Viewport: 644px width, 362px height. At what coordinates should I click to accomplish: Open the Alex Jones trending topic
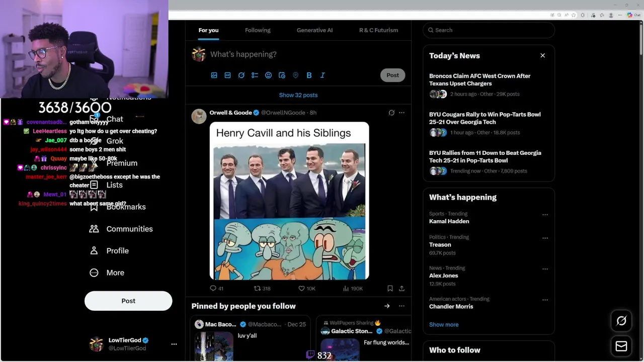(443, 276)
